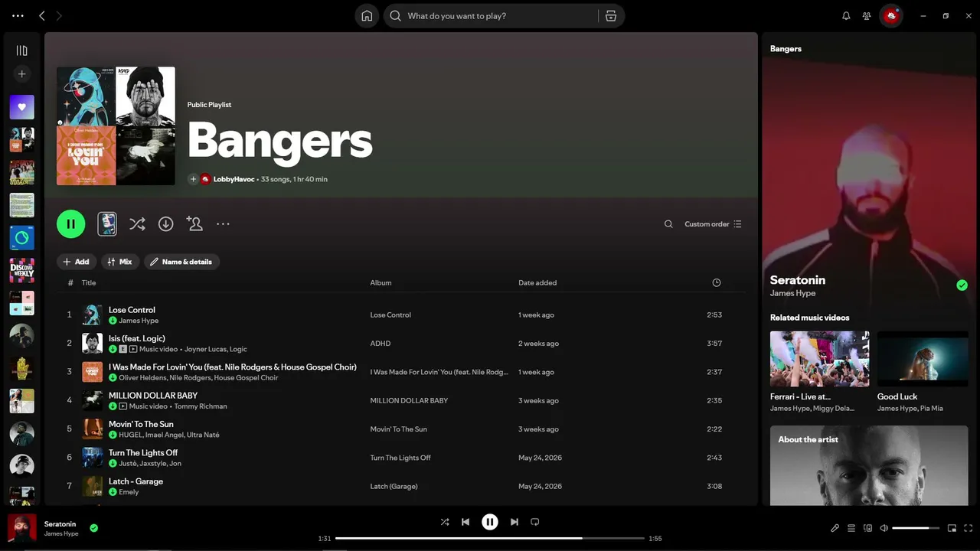Add a collaborator via plus beside LobbyHavoc
The image size is (980, 551).
[193, 179]
